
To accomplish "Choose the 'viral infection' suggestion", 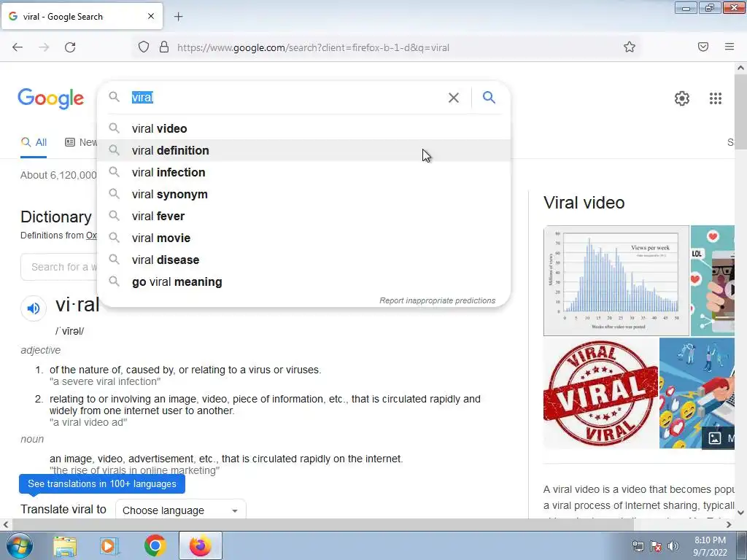I will [304, 172].
